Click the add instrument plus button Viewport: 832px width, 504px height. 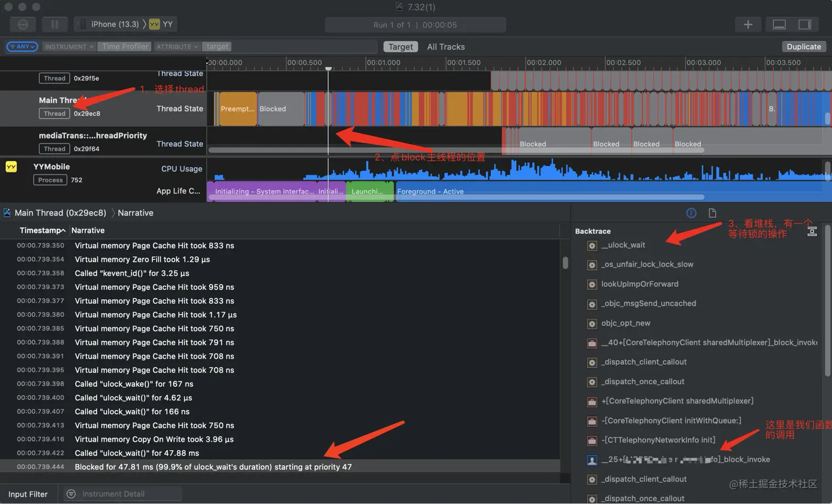coord(748,24)
